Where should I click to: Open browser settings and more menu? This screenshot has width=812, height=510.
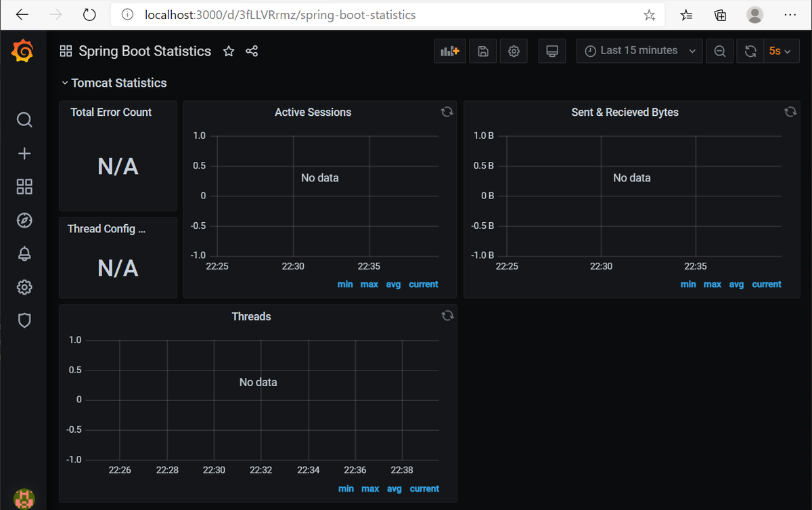790,14
